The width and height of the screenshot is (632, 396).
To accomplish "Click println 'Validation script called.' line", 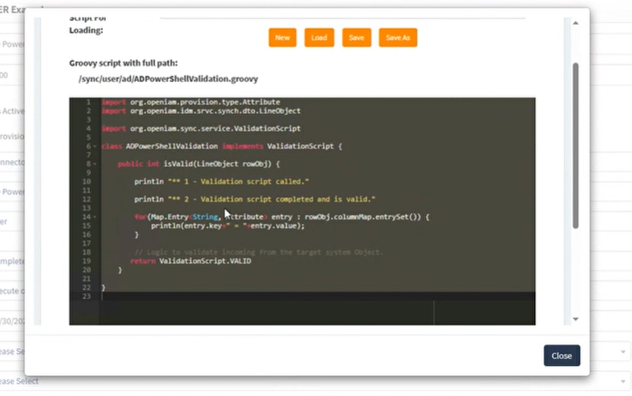I will tap(221, 181).
